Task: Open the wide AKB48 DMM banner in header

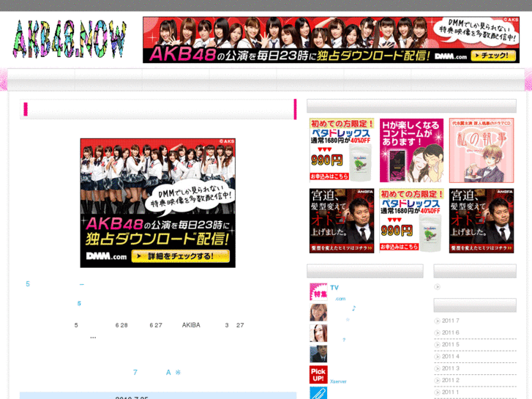Action: (331, 40)
